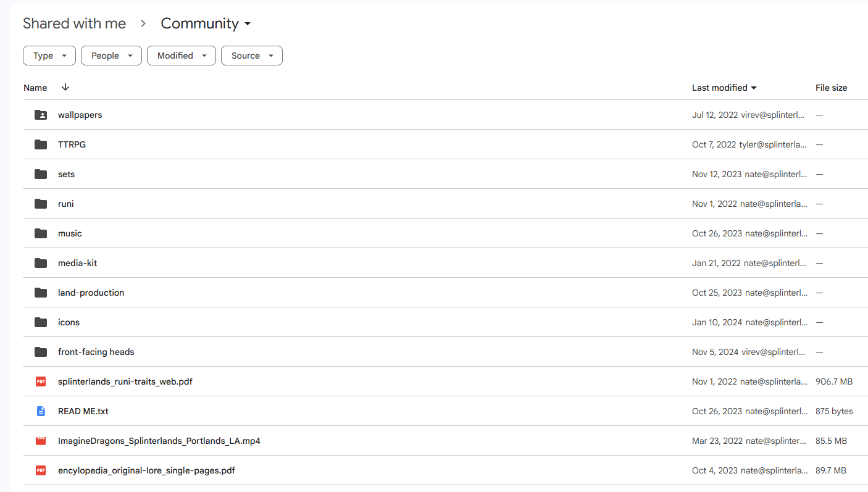Expand the Community folder menu
This screenshot has width=868, height=492.
[206, 23]
